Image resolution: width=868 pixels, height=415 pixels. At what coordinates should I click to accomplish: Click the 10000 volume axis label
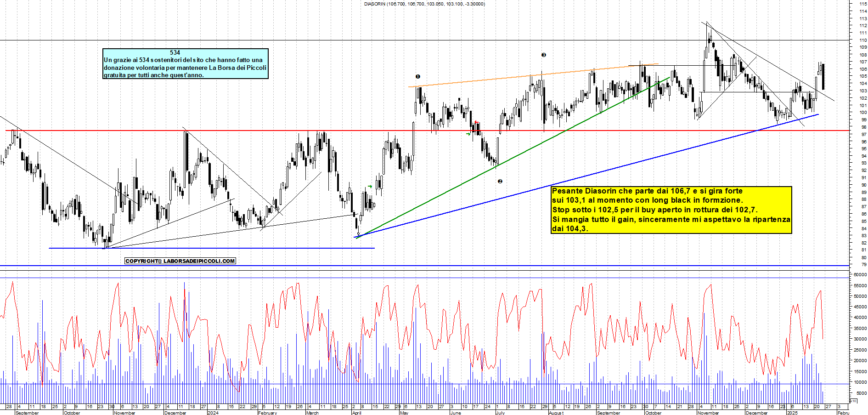(x=860, y=382)
